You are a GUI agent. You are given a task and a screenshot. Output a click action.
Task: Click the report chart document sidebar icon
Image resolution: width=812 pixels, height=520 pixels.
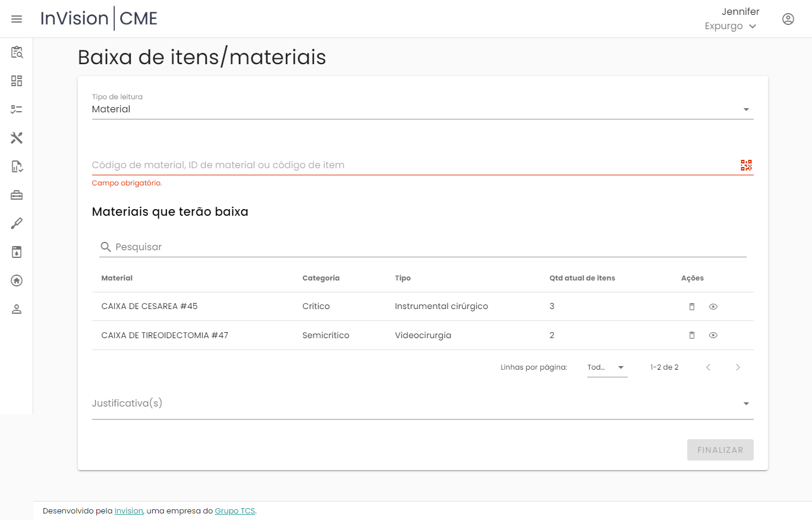click(x=17, y=166)
